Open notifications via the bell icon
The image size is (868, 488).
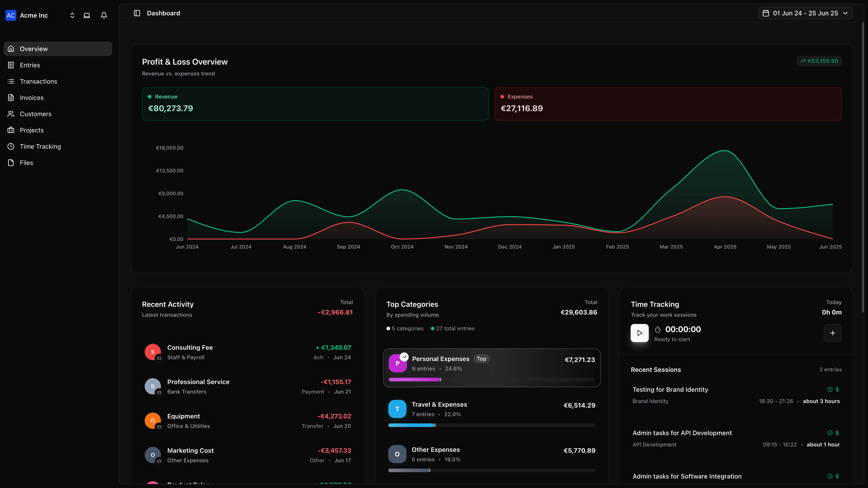[x=104, y=15]
